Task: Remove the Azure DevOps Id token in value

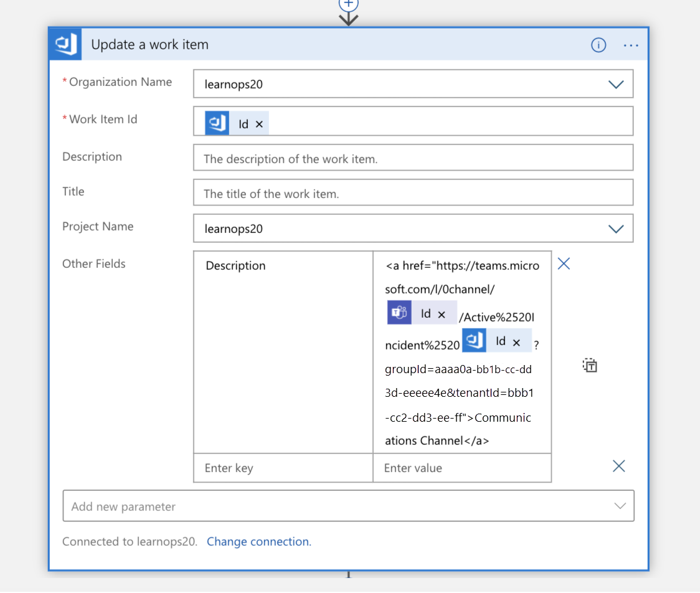Action: coord(516,343)
